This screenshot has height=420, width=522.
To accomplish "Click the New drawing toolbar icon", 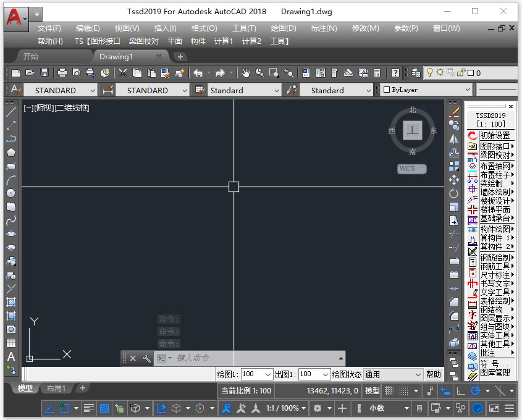I will click(15, 73).
